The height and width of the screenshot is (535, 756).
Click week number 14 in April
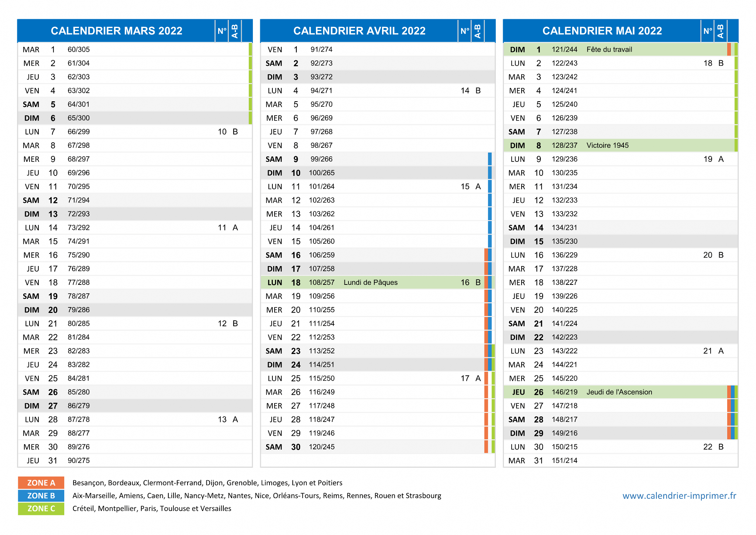click(x=465, y=91)
